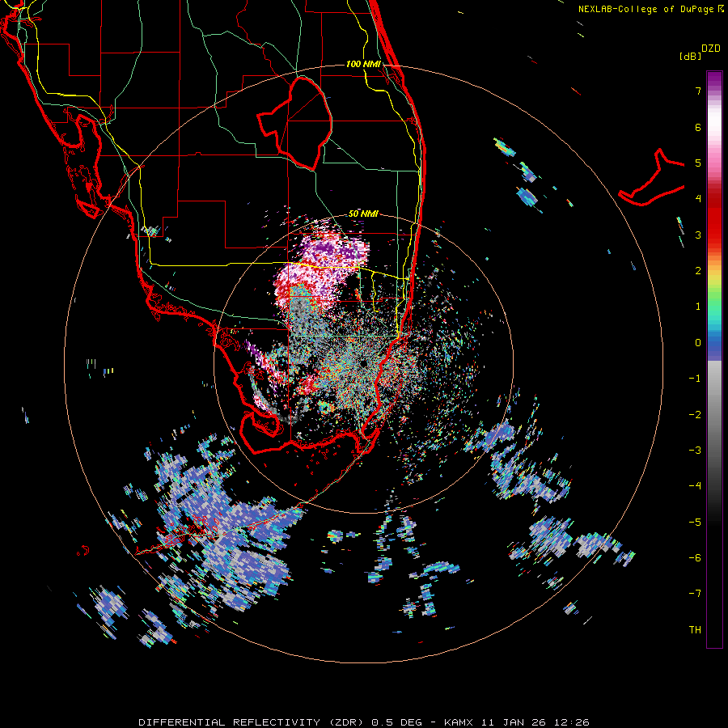
Task: Click the -7 value on the color scale
Action: coord(695,594)
